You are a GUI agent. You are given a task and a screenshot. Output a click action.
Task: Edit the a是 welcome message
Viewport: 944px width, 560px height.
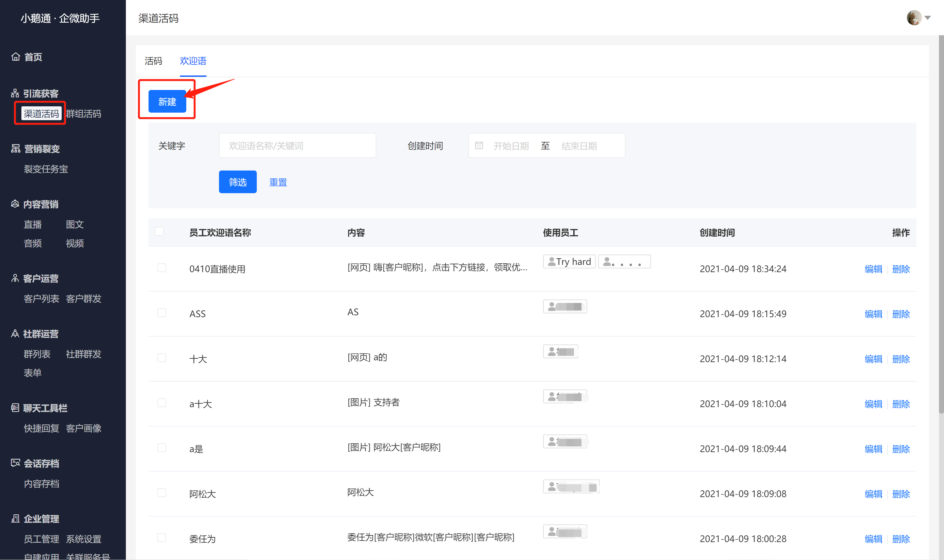[x=874, y=449]
